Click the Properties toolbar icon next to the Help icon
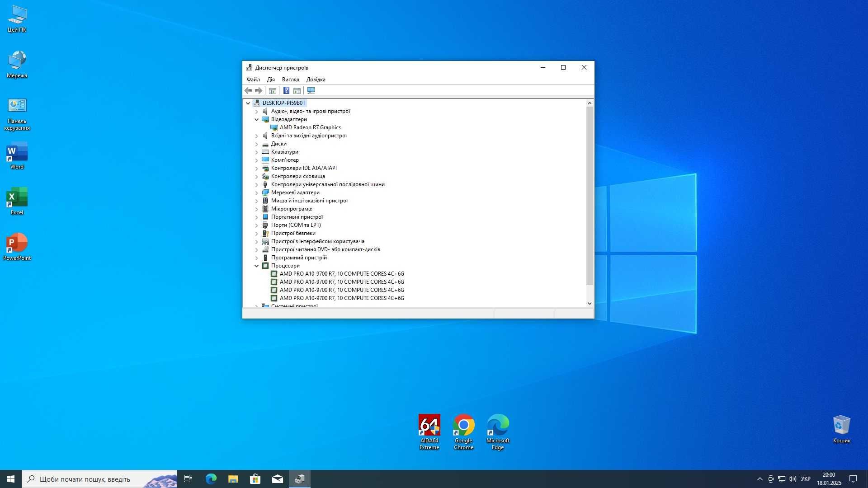The height and width of the screenshot is (488, 868). (297, 91)
